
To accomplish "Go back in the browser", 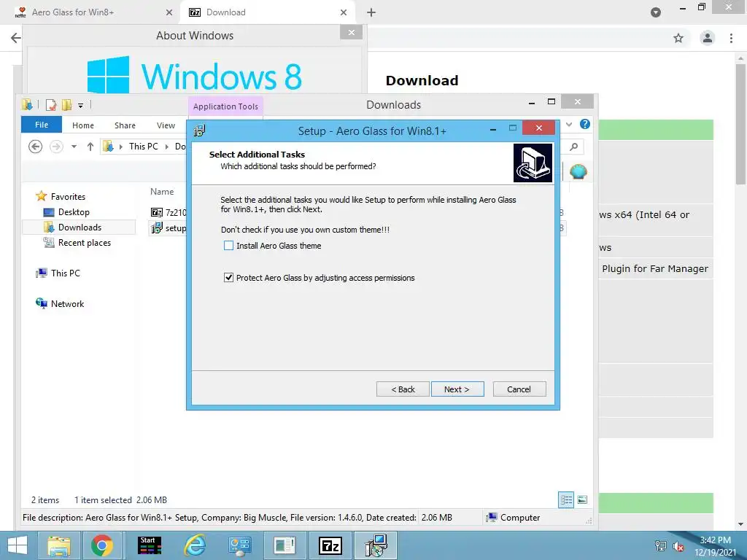I will pyautogui.click(x=16, y=38).
